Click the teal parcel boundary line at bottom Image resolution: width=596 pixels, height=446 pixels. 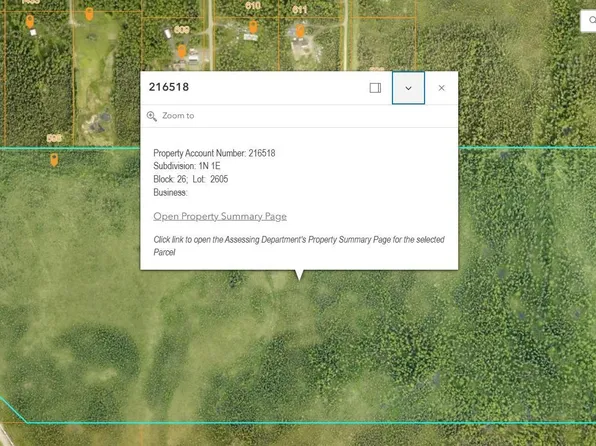coord(304,422)
